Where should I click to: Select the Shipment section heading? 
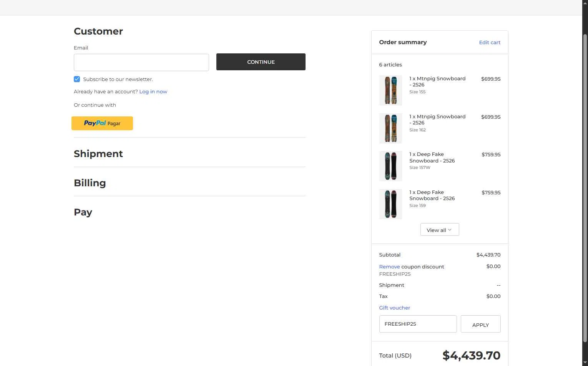point(98,154)
